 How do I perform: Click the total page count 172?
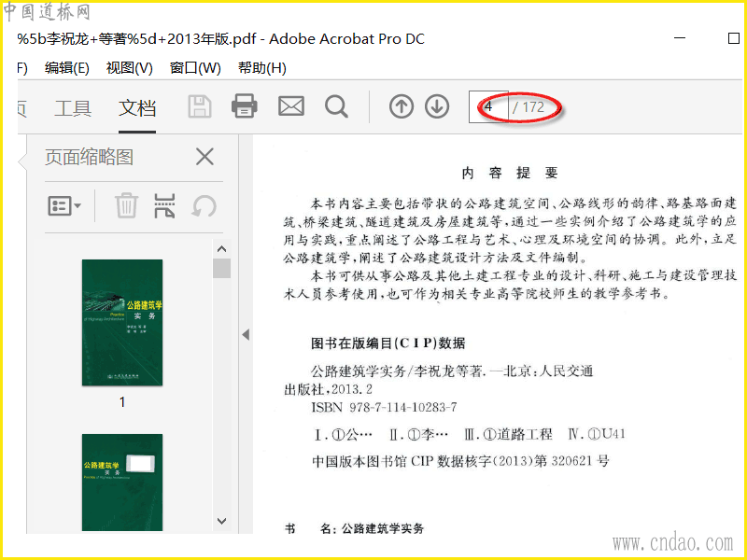[533, 107]
